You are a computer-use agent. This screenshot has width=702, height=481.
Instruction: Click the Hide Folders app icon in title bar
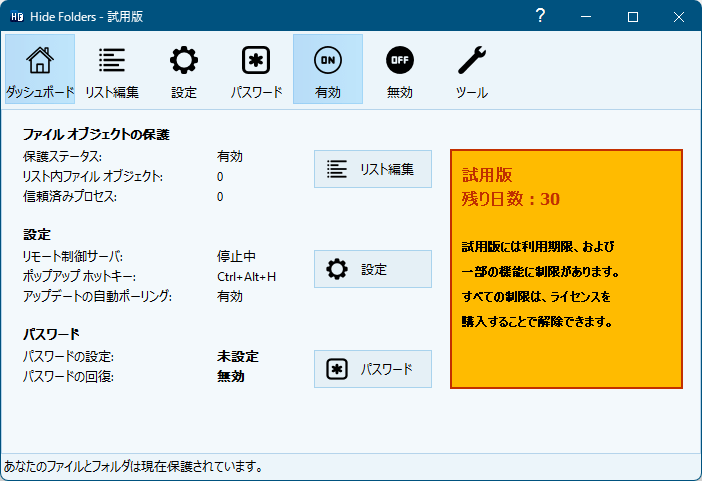pos(17,17)
